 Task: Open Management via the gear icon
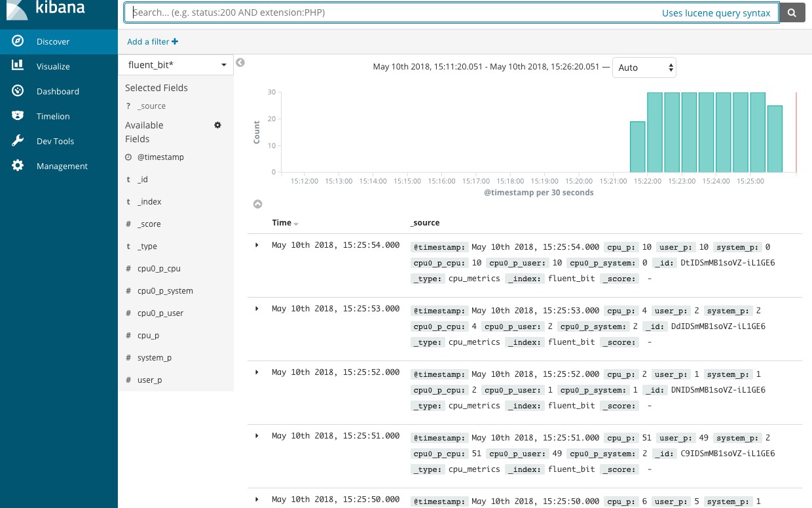pyautogui.click(x=18, y=166)
